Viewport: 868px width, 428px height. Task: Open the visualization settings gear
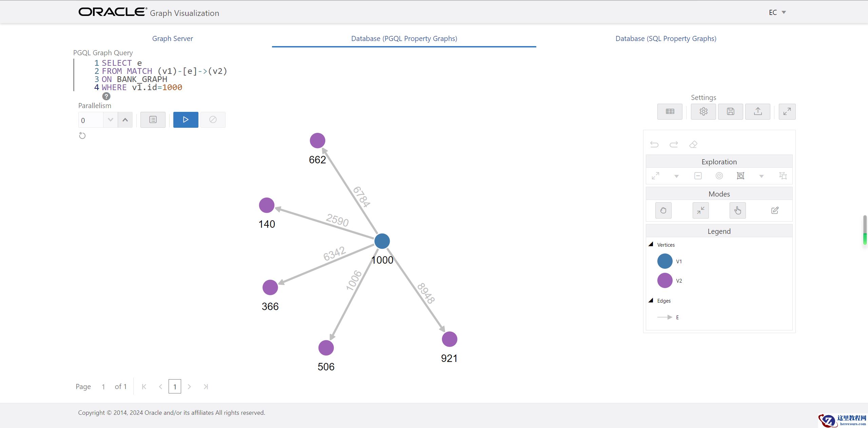coord(703,111)
